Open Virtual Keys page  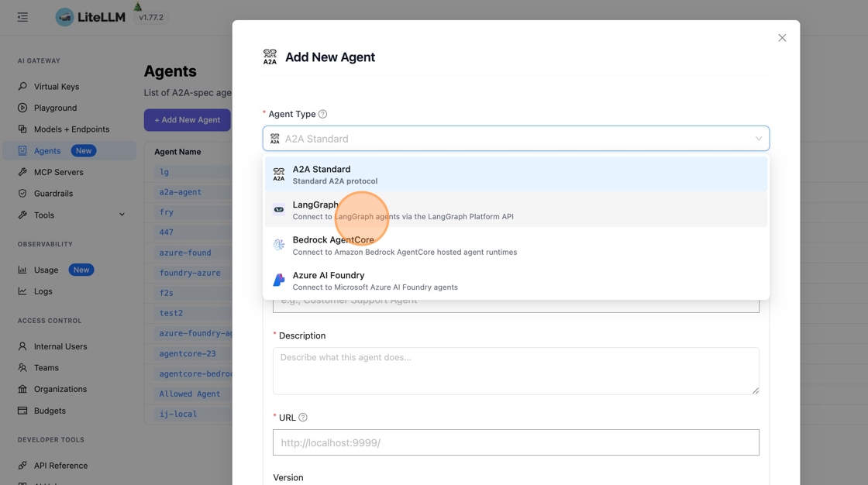[x=57, y=86]
